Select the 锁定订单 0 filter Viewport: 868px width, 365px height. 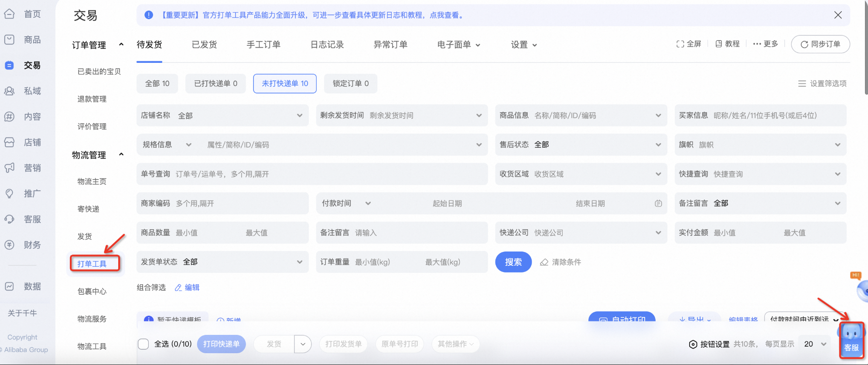point(351,83)
